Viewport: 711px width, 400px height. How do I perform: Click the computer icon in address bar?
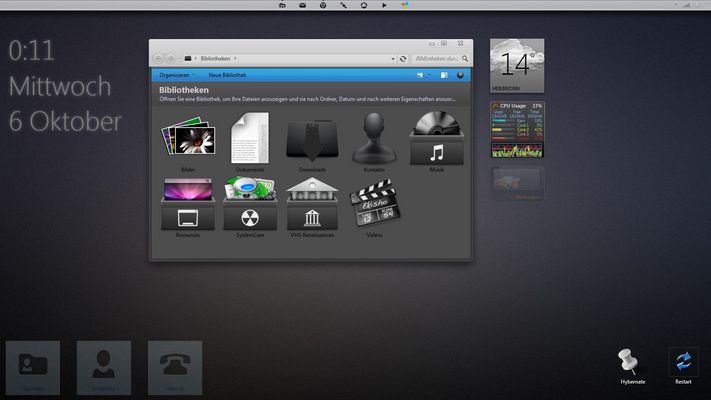pyautogui.click(x=188, y=59)
